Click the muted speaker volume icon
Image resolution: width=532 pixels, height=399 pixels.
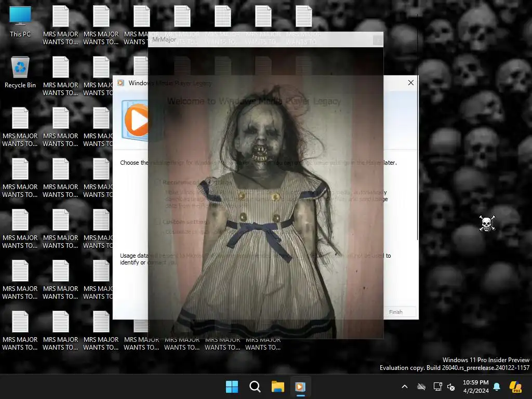click(x=451, y=387)
